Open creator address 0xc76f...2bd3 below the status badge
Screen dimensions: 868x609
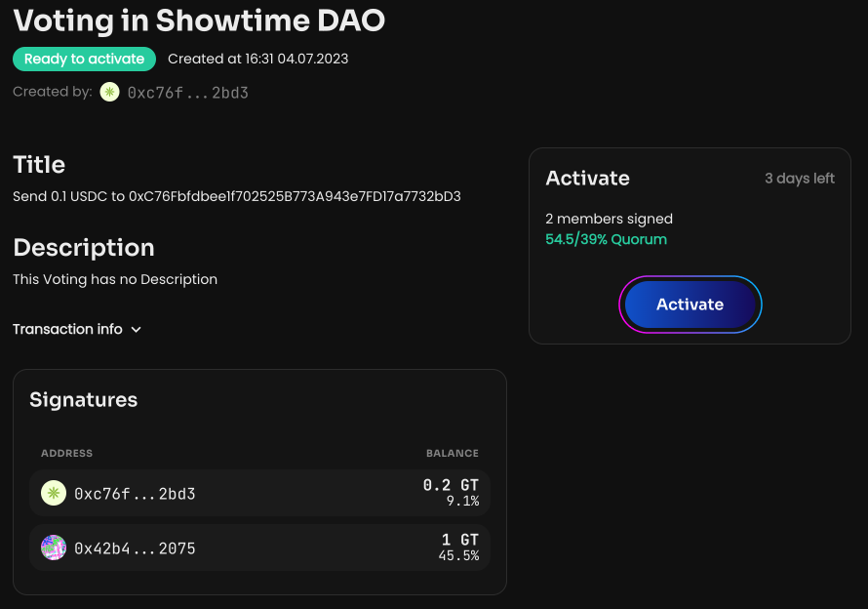pos(187,93)
